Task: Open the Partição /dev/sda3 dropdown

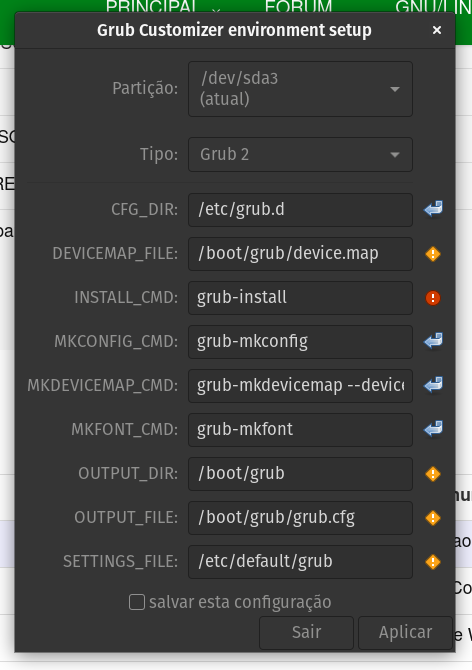Action: (x=300, y=89)
